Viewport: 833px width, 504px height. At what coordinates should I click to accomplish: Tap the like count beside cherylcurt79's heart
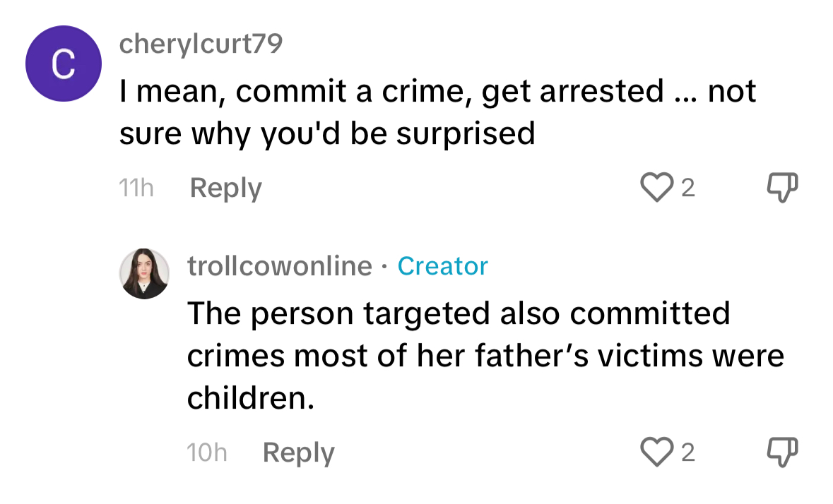click(688, 188)
